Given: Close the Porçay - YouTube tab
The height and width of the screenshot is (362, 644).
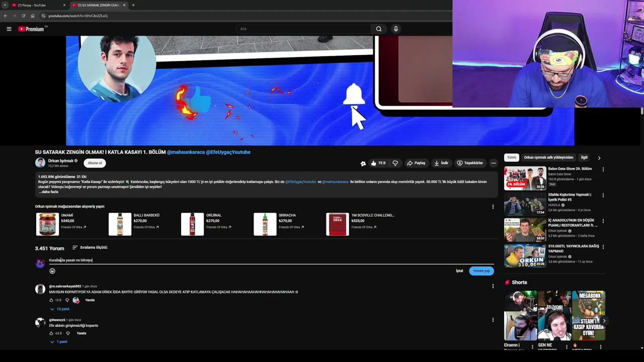Looking at the screenshot, I should coord(64,5).
